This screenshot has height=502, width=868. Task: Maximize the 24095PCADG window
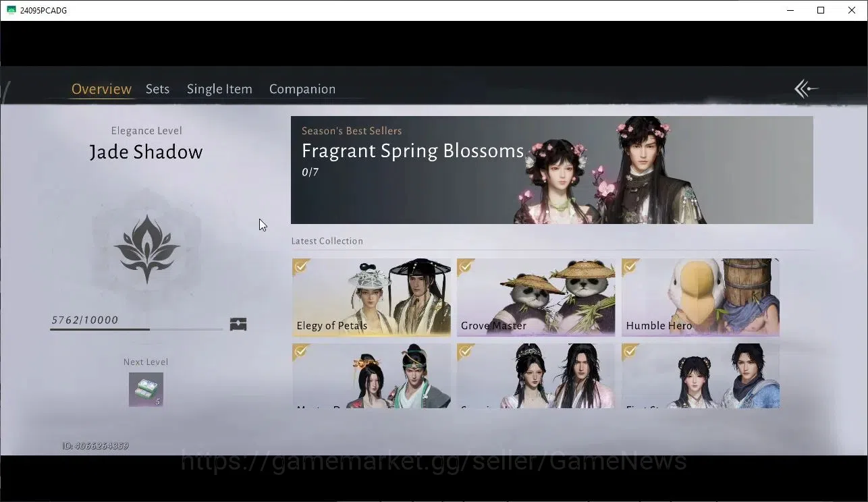coord(821,10)
